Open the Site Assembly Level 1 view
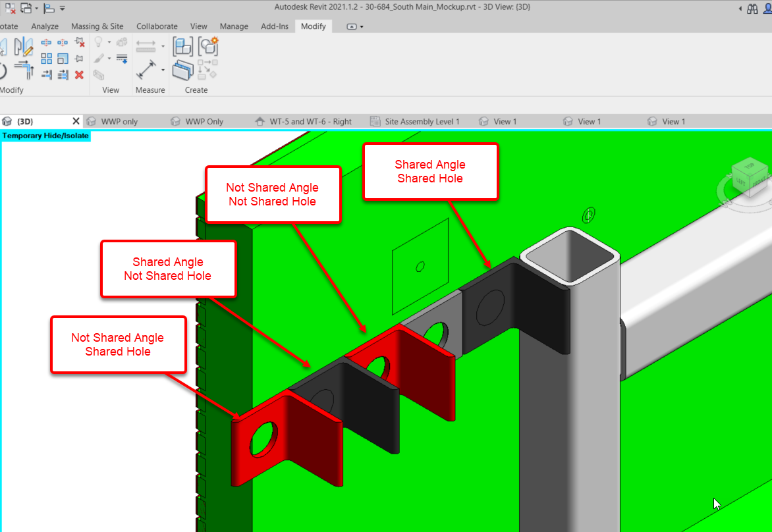 pyautogui.click(x=422, y=121)
